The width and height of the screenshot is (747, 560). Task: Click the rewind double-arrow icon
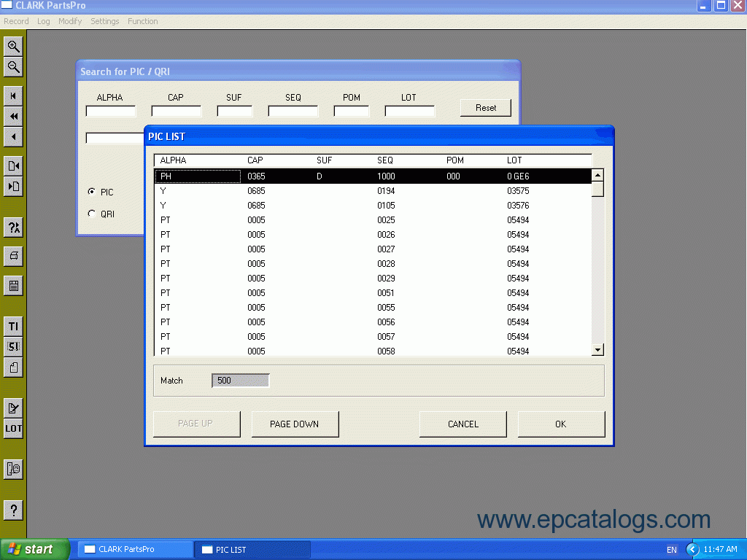(x=13, y=116)
